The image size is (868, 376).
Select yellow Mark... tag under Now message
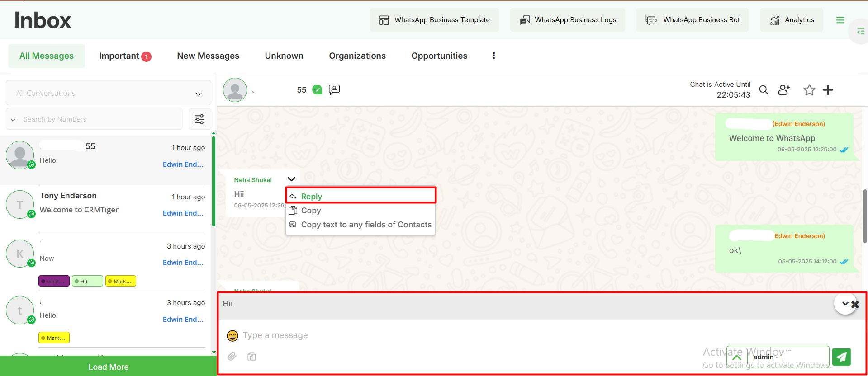click(x=121, y=281)
